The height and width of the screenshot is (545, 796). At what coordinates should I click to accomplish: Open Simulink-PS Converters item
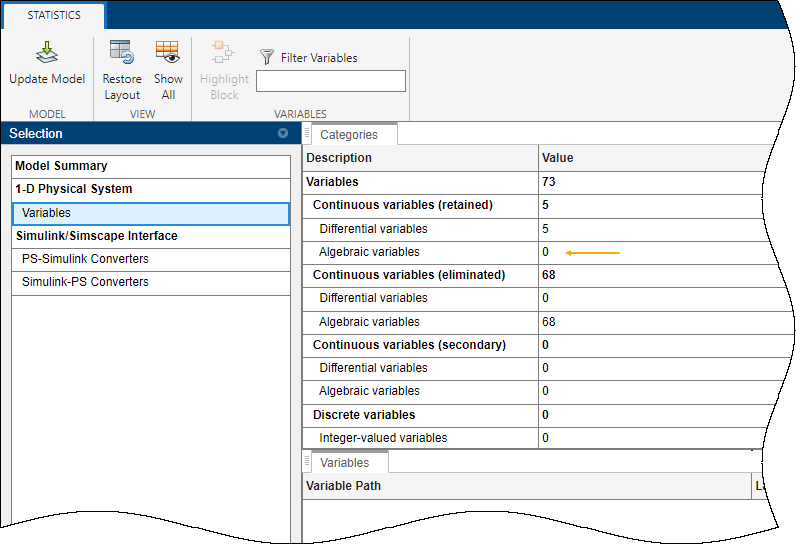pyautogui.click(x=85, y=282)
